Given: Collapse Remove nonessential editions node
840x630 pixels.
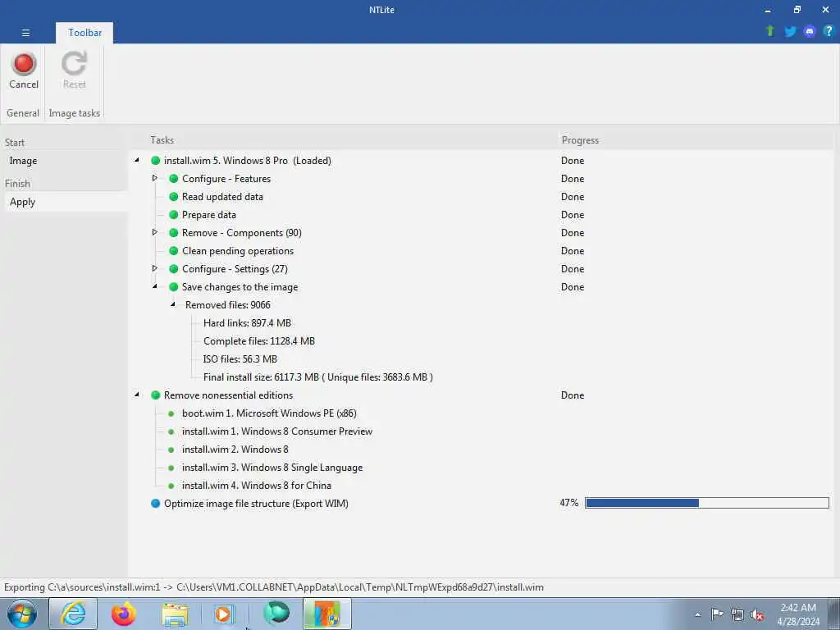Looking at the screenshot, I should (137, 395).
